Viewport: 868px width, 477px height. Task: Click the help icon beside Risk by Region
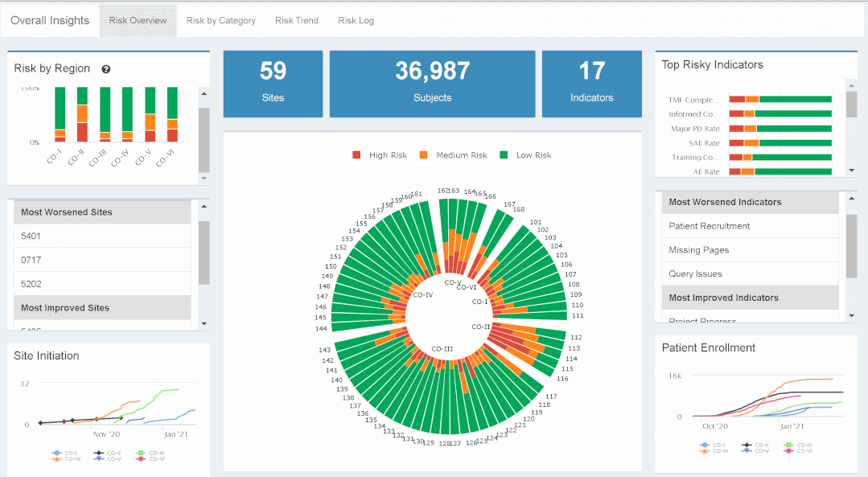tap(106, 69)
